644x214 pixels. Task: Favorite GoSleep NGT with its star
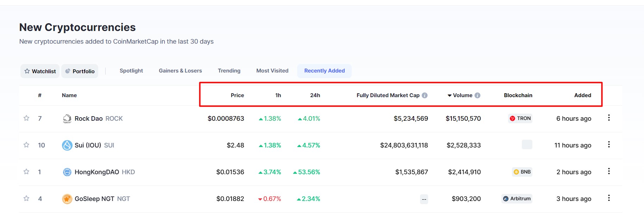pyautogui.click(x=26, y=198)
